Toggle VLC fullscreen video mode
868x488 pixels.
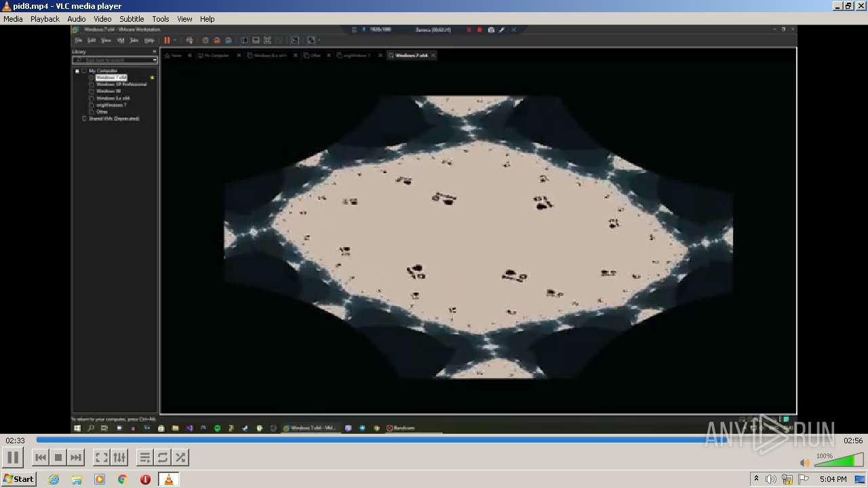click(x=101, y=457)
